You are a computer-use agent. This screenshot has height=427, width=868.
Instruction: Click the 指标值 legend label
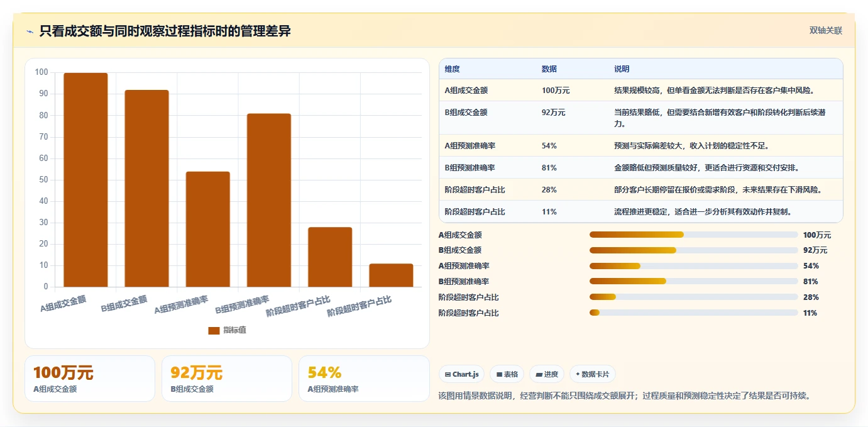pos(234,330)
